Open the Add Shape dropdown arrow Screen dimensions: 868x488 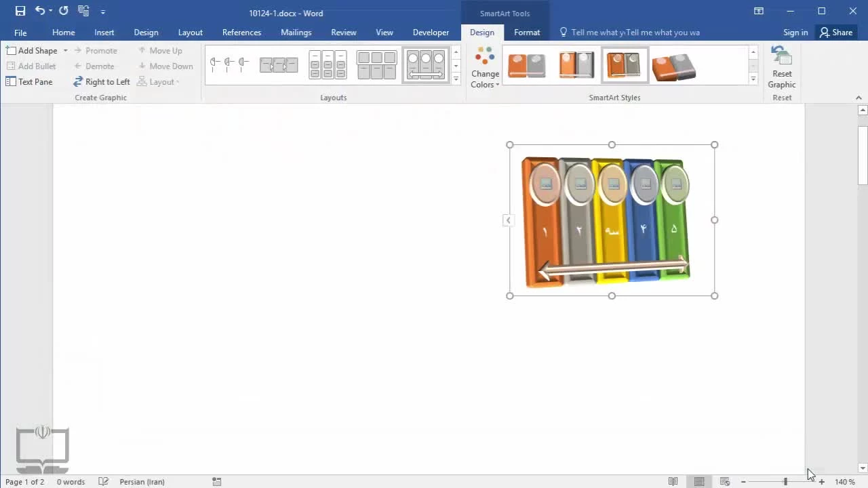(x=65, y=51)
